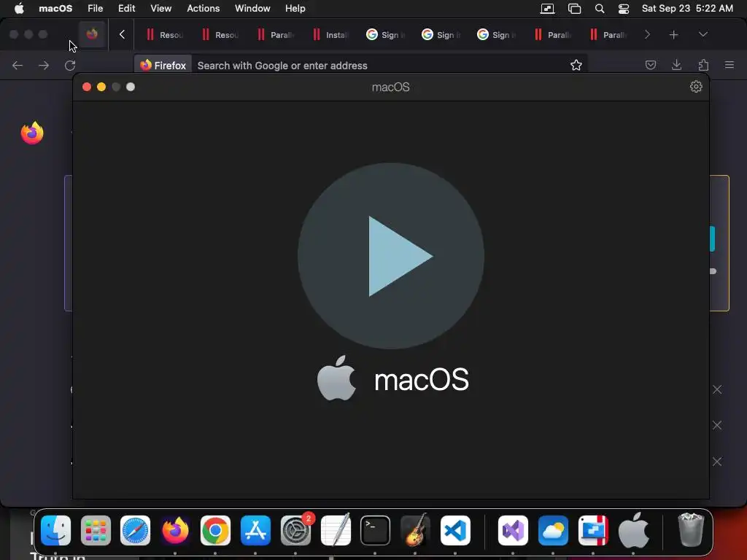Open the Stage Manager menu bar icon
747x560 pixels.
click(x=574, y=9)
